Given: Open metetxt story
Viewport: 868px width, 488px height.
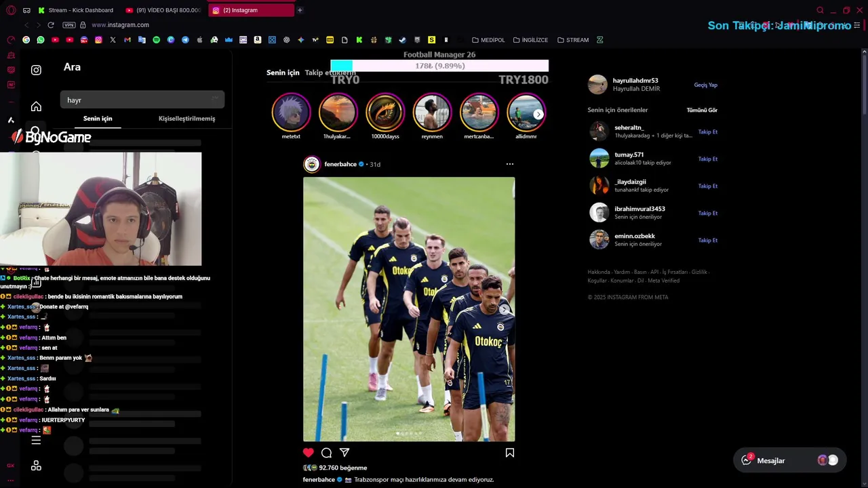Looking at the screenshot, I should 291,112.
